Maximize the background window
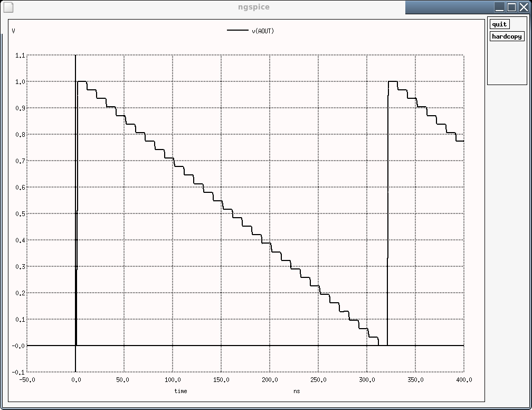The height and width of the screenshot is (410, 532). click(x=511, y=7)
